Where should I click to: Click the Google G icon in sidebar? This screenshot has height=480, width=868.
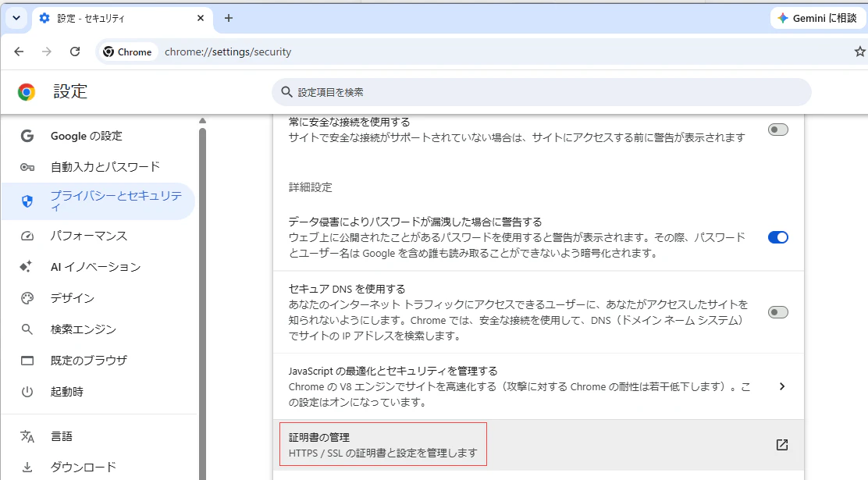27,136
